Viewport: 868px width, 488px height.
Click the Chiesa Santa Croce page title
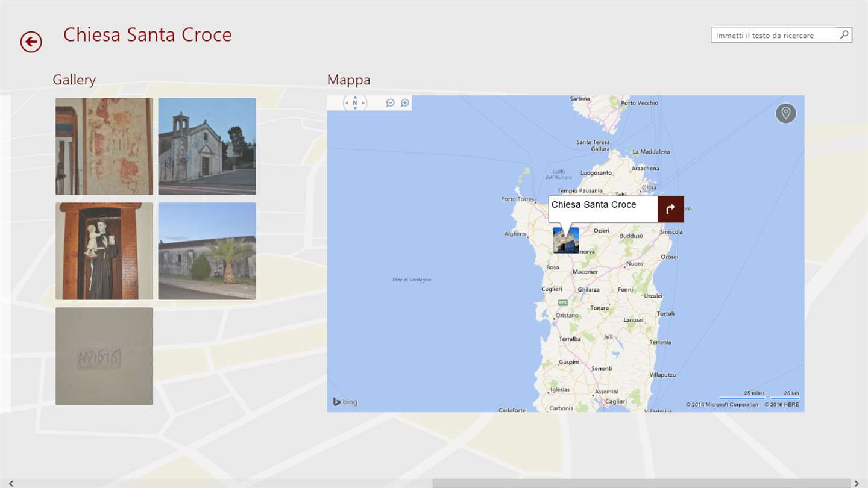pyautogui.click(x=148, y=34)
